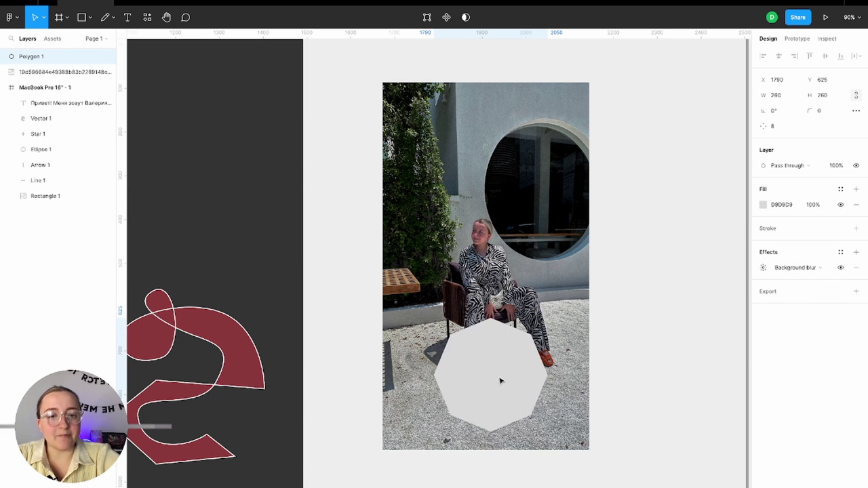Remove the D9D9D9 fill

tap(856, 205)
